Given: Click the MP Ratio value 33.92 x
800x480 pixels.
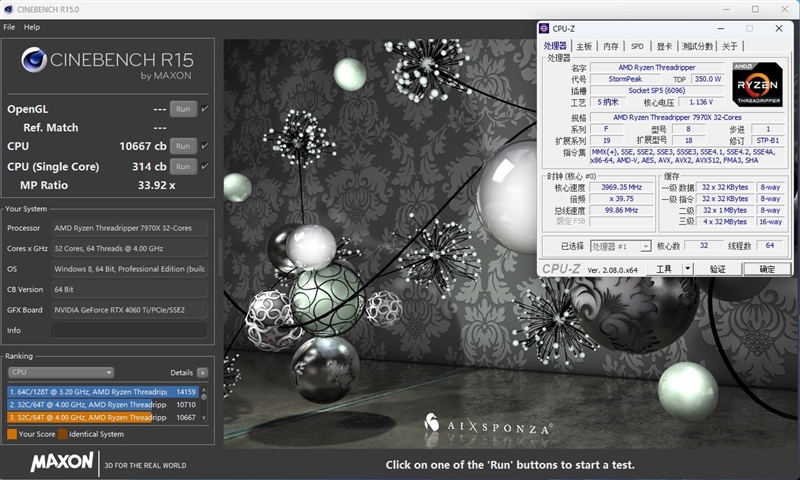Looking at the screenshot, I should click(157, 185).
